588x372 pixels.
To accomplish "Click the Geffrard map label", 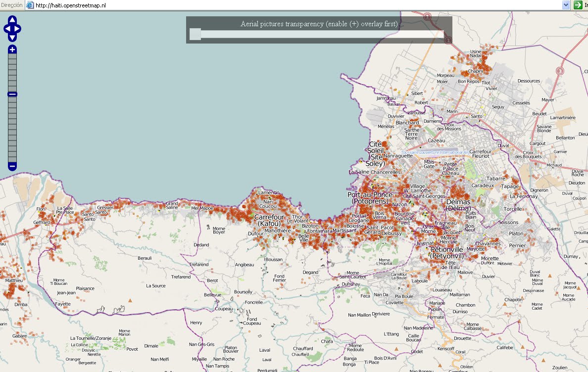I will [41, 223].
